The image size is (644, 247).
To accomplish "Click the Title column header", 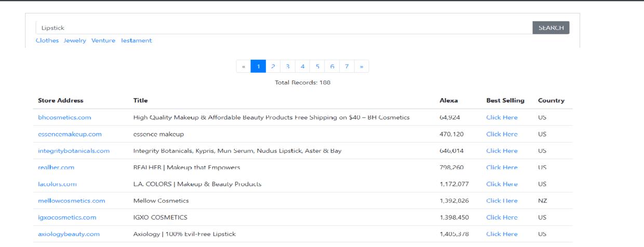I will click(140, 100).
